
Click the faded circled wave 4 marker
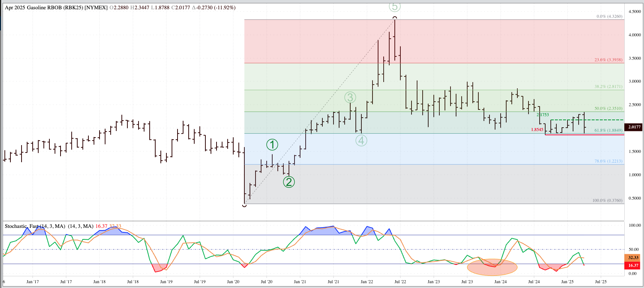tap(361, 141)
